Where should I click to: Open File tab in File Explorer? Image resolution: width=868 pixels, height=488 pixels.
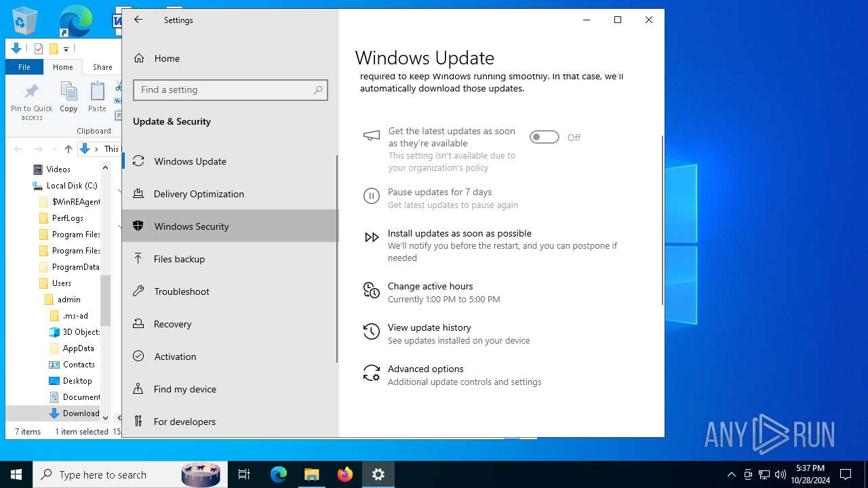[x=24, y=67]
